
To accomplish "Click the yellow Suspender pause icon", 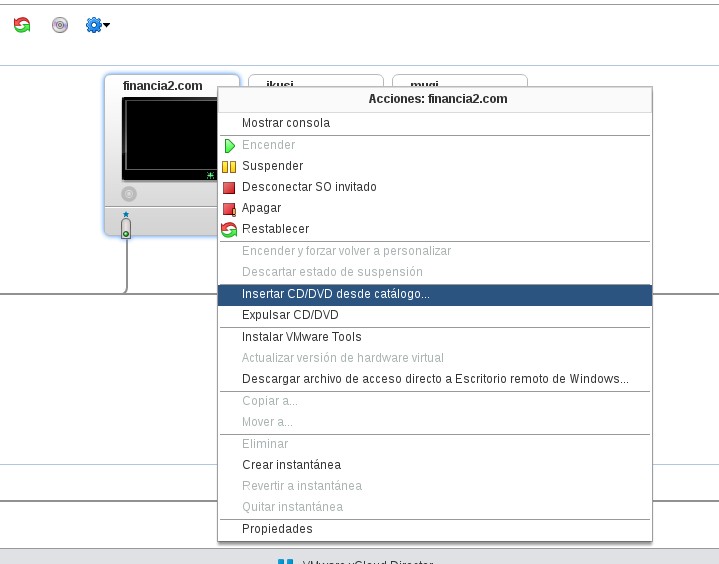I will point(229,166).
